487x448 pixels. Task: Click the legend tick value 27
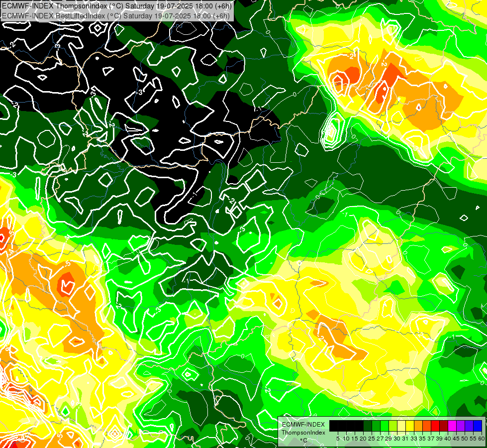click(380, 439)
